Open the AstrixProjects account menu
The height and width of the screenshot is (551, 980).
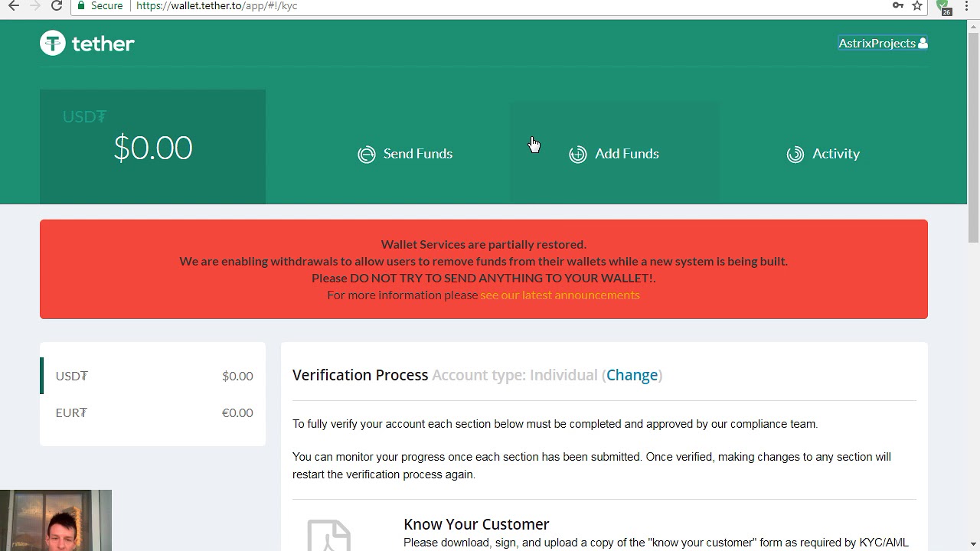point(883,43)
